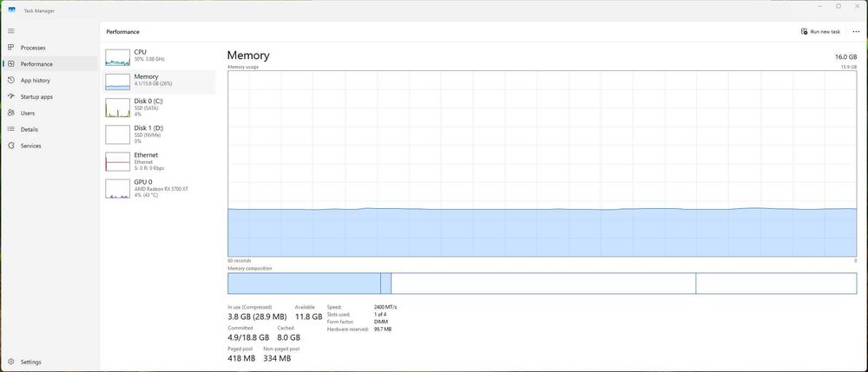This screenshot has height=372, width=868.
Task: Select the Memory thumbnail graph
Action: coord(117,82)
